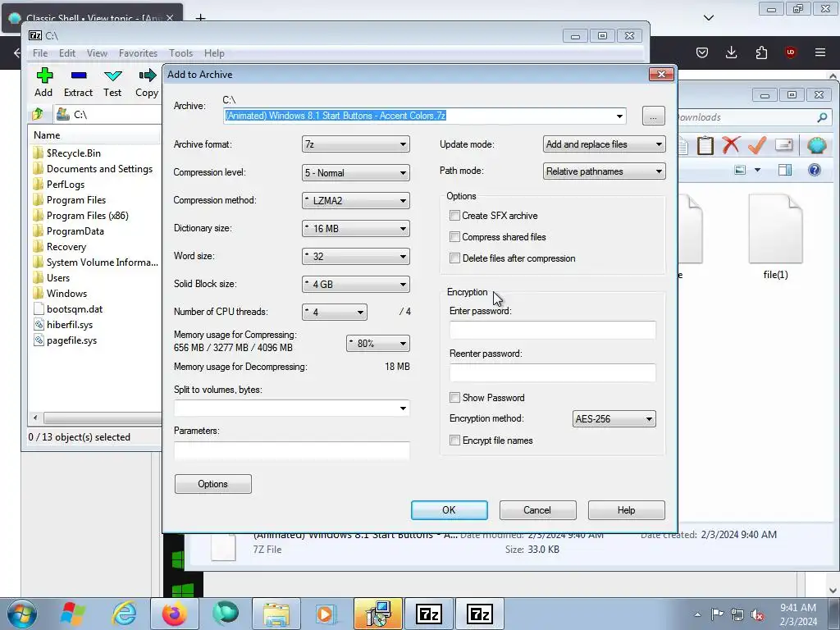Expand the Split to volumes combo box
Screen dimensions: 840x630
(x=403, y=409)
